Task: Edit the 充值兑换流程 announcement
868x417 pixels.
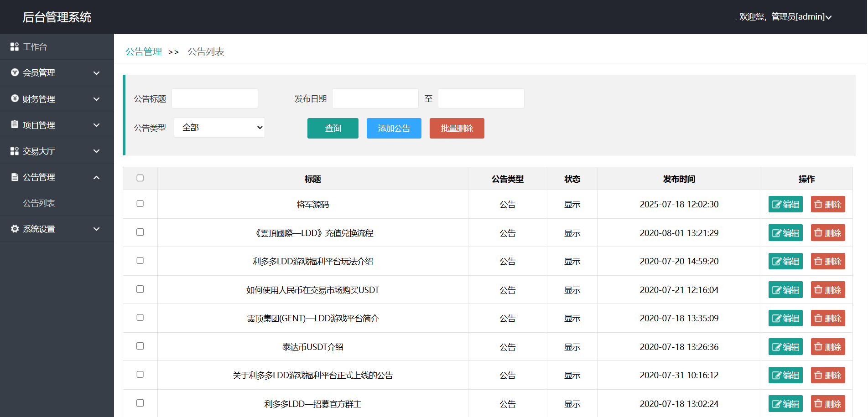Action: [785, 233]
